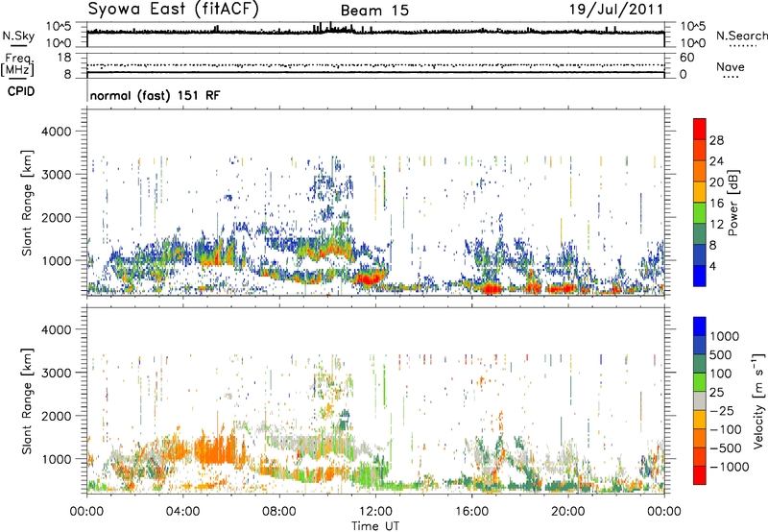Click the date "19/Jul/2011"

click(x=616, y=9)
